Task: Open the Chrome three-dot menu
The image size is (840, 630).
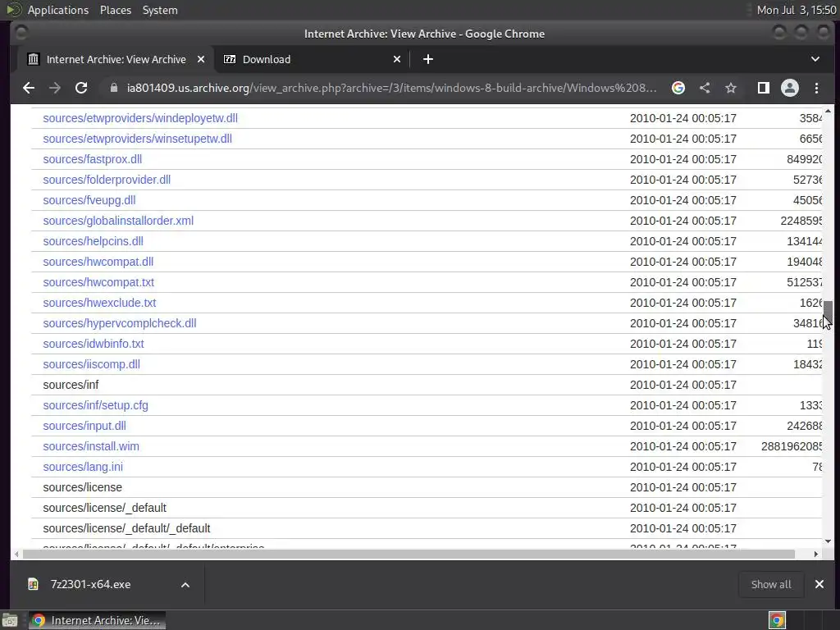Action: pyautogui.click(x=816, y=88)
